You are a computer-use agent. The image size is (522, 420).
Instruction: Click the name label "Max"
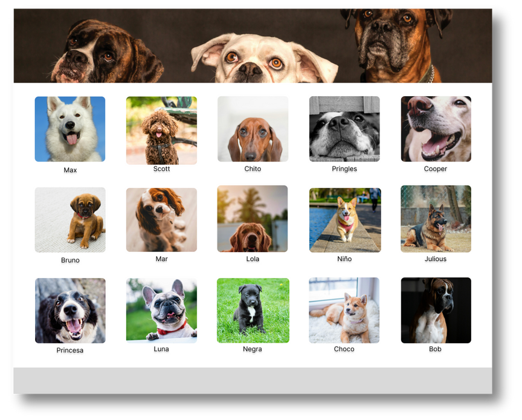(x=70, y=170)
